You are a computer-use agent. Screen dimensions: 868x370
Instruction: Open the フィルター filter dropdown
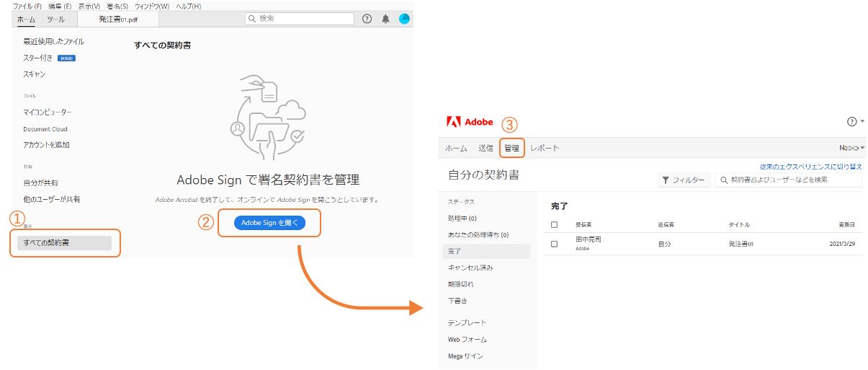684,180
